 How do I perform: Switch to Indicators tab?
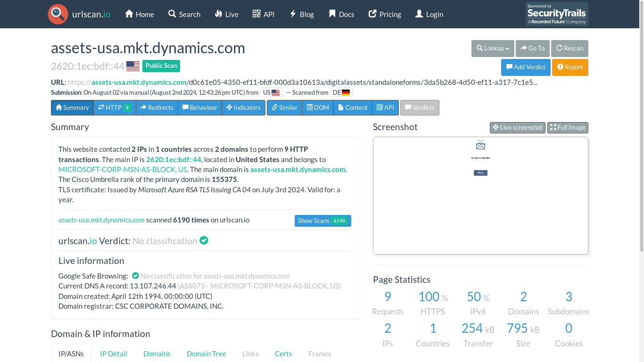[x=243, y=107]
